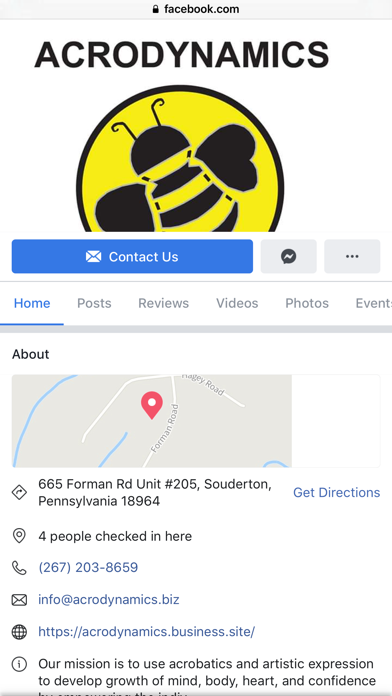Image resolution: width=392 pixels, height=696 pixels.
Task: Open the three-dots more options button
Action: (352, 256)
